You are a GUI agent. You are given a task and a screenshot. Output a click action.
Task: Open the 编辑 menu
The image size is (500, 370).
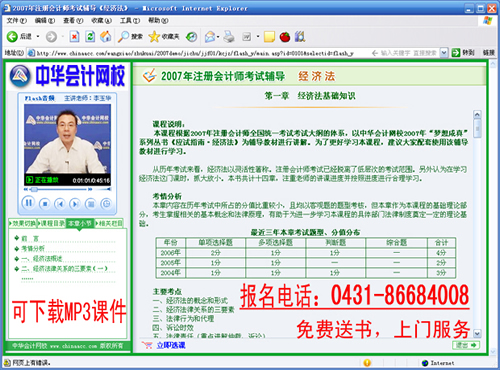pyautogui.click(x=44, y=21)
